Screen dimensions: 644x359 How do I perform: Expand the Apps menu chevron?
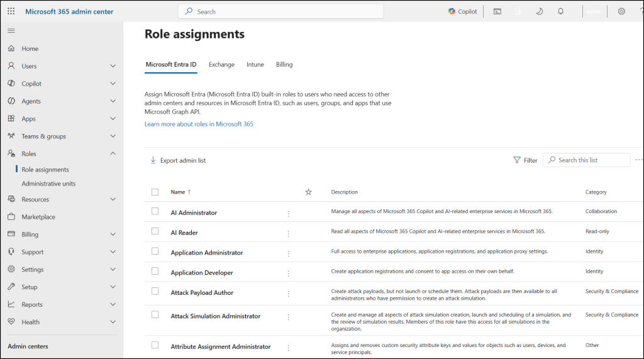coord(113,118)
